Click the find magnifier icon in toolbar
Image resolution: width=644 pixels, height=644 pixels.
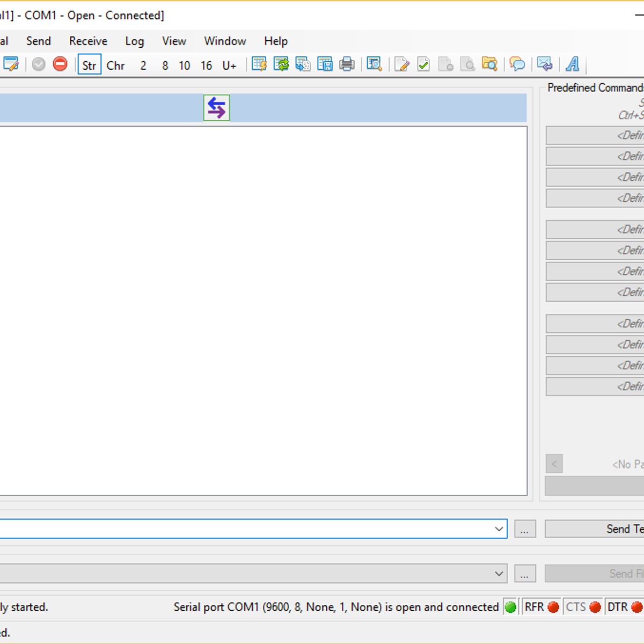coord(374,64)
